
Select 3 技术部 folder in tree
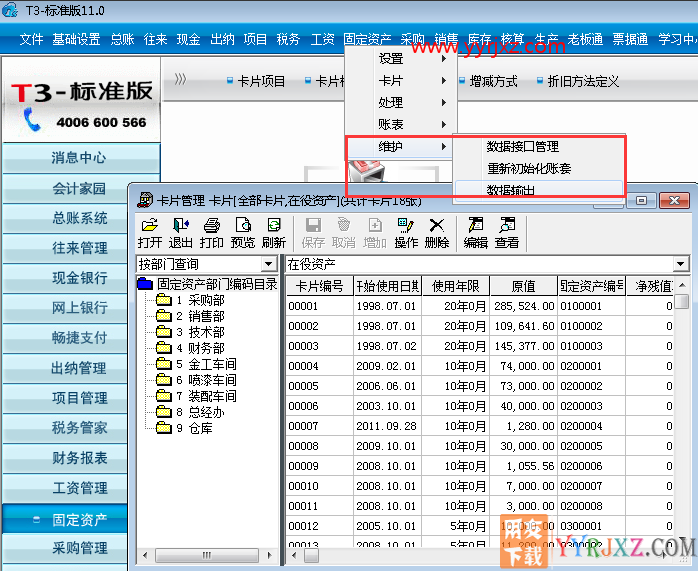tap(191, 332)
